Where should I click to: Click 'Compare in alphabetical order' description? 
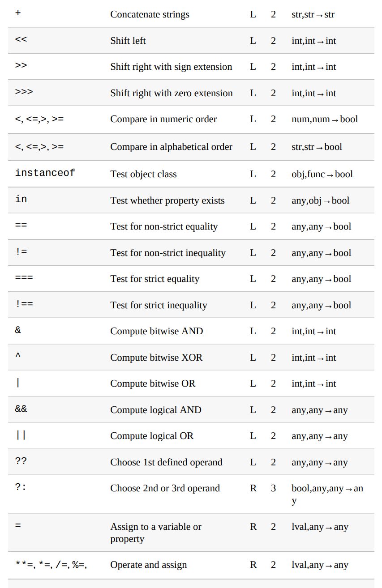click(171, 147)
